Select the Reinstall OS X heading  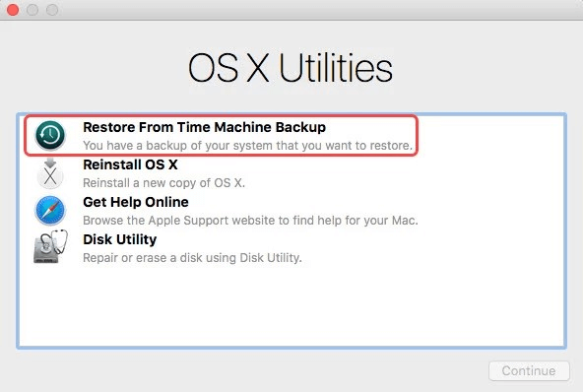(x=130, y=164)
